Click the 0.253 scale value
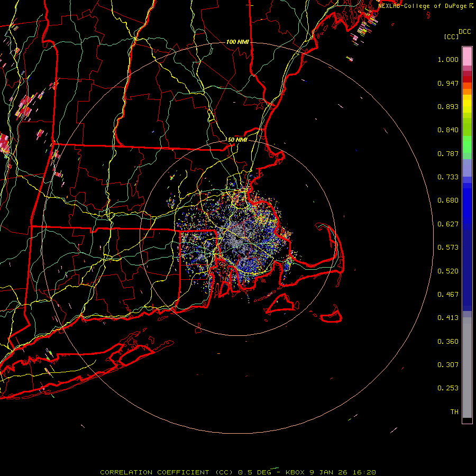The height and width of the screenshot is (476, 476). coord(448,388)
